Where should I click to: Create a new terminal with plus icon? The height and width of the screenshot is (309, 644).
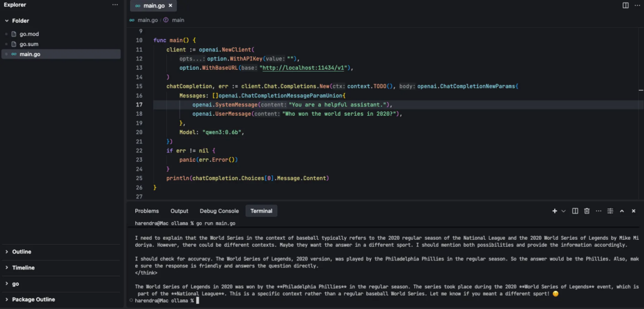[555, 211]
